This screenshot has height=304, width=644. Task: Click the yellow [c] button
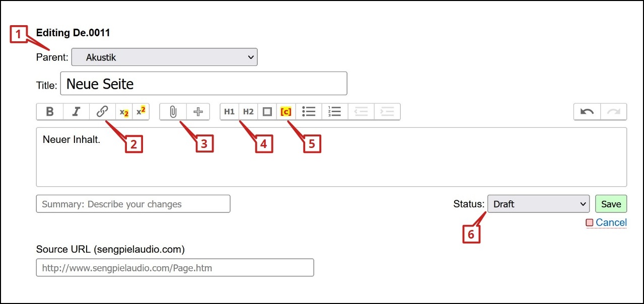(285, 112)
